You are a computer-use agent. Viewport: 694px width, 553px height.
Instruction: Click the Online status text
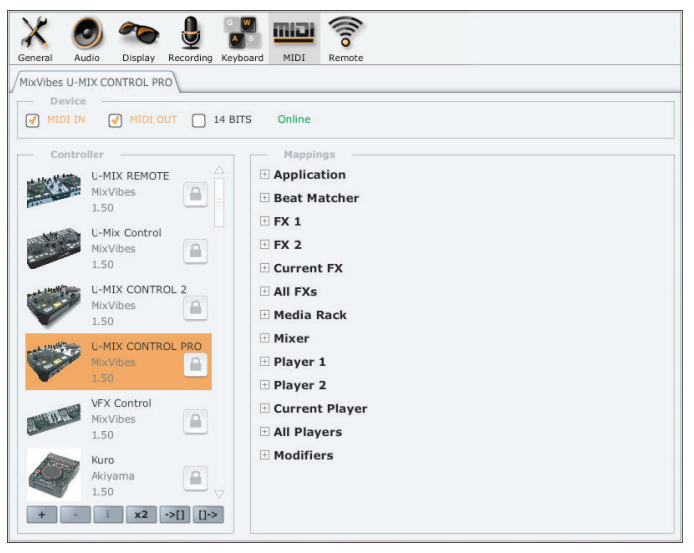pos(294,119)
